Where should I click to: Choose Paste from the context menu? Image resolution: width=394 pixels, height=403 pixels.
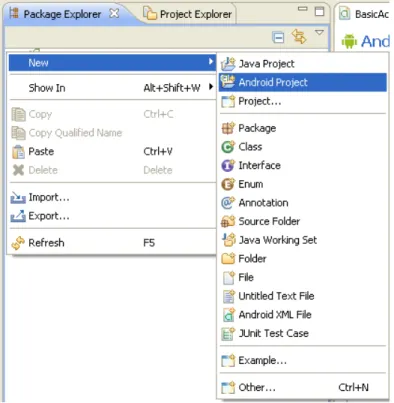[112, 152]
